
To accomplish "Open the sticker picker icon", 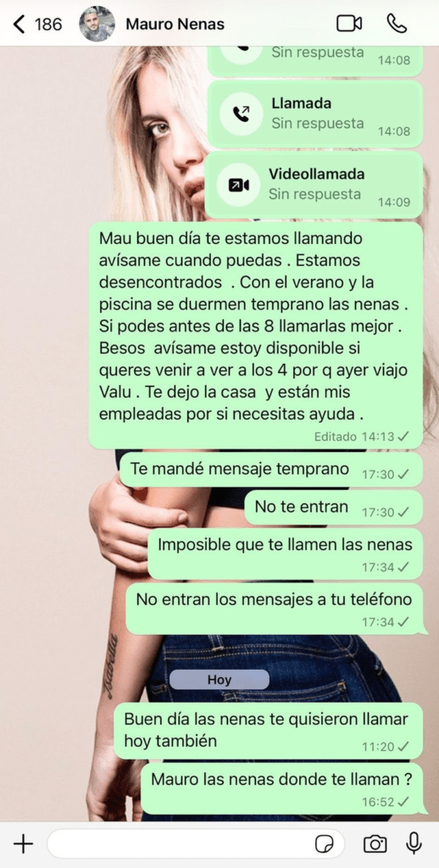I will (325, 844).
